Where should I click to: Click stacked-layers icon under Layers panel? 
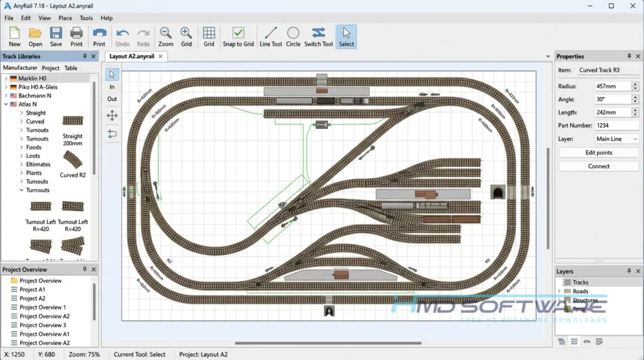pyautogui.click(x=562, y=342)
